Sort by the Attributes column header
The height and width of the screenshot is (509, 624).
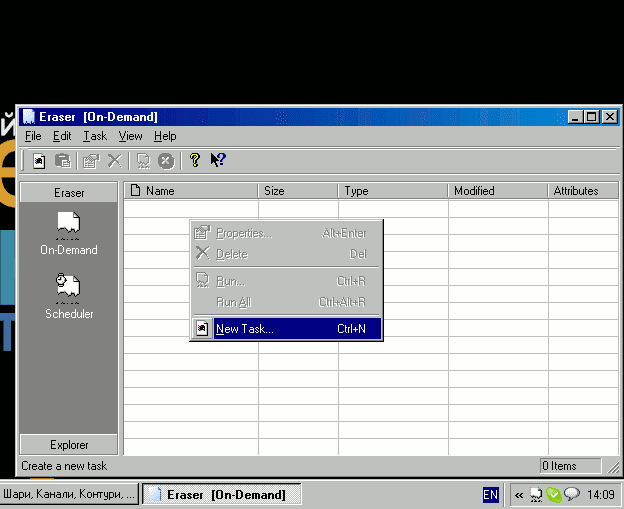point(583,191)
